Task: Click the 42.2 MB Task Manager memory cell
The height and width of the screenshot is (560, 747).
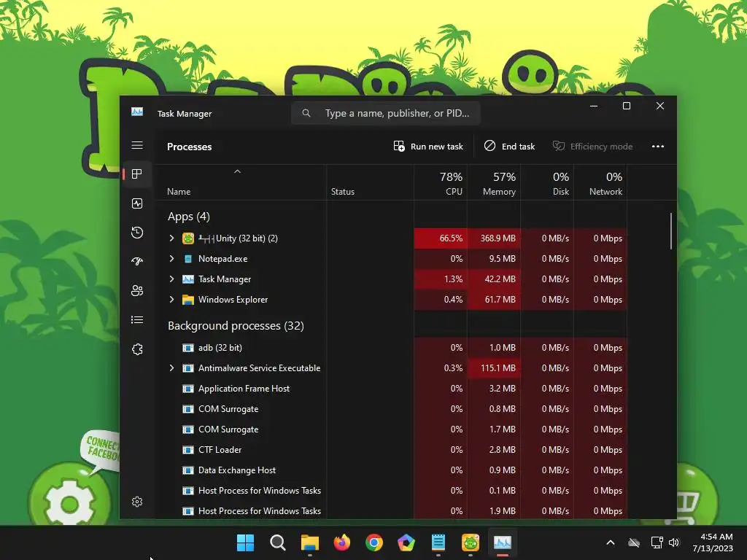Action: [x=494, y=279]
